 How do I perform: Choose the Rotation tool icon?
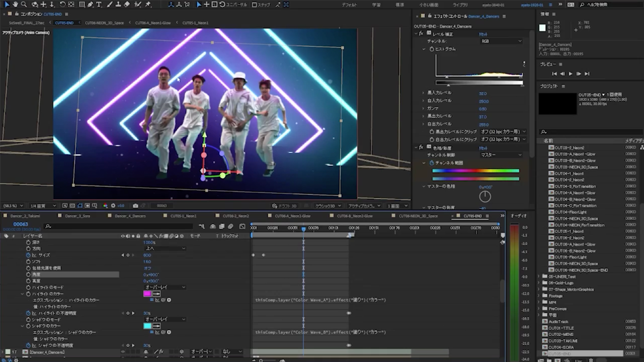[x=62, y=5]
